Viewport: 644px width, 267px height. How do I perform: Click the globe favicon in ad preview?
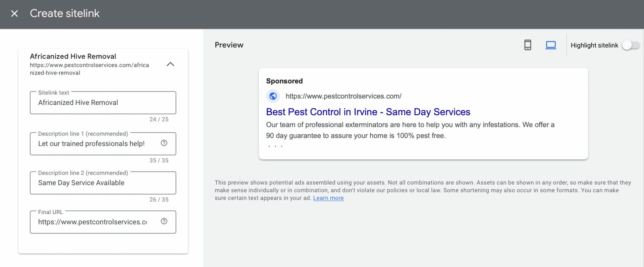pos(273,96)
